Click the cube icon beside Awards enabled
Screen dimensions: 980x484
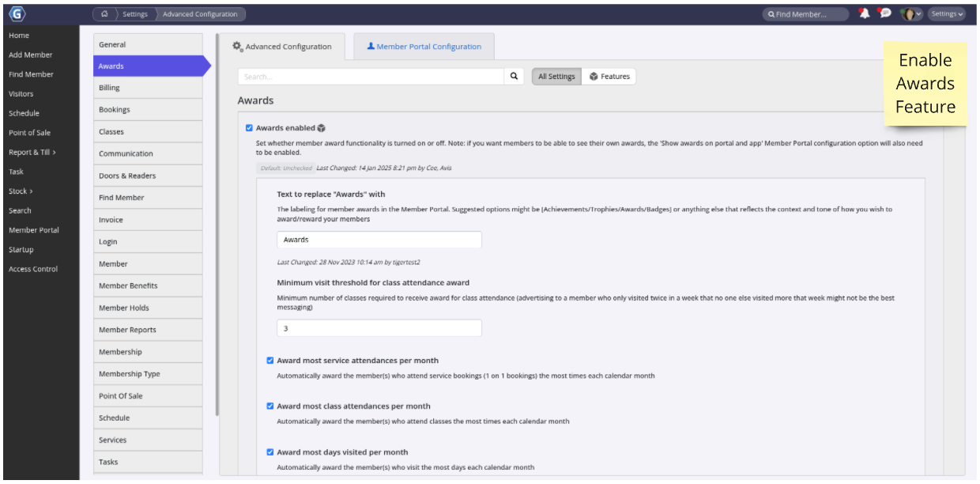pyautogui.click(x=322, y=128)
